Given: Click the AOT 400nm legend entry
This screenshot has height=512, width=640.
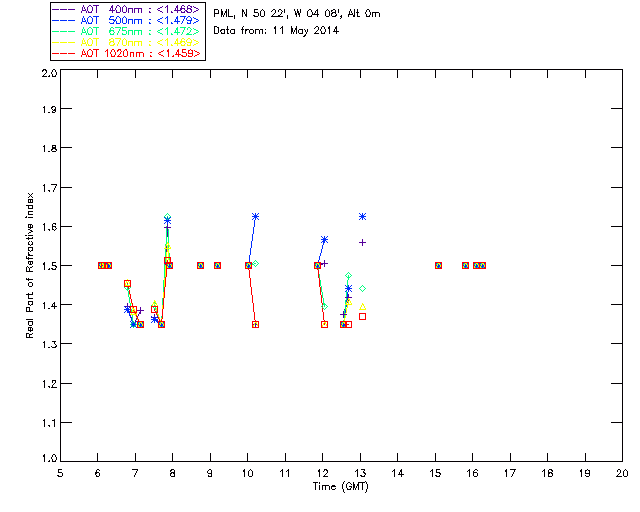Looking at the screenshot, I should pyautogui.click(x=126, y=9).
